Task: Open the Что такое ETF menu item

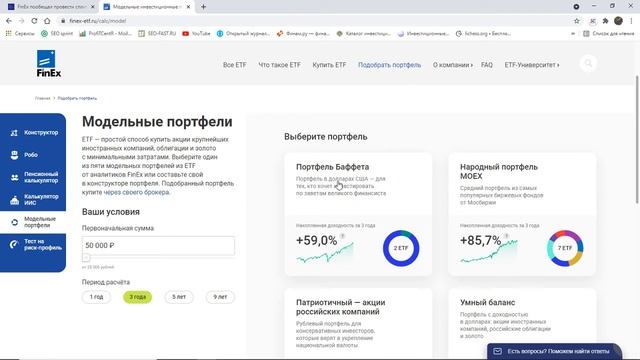Action: point(280,65)
